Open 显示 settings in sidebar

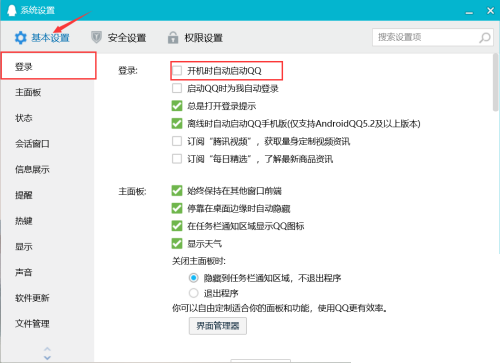47,247
